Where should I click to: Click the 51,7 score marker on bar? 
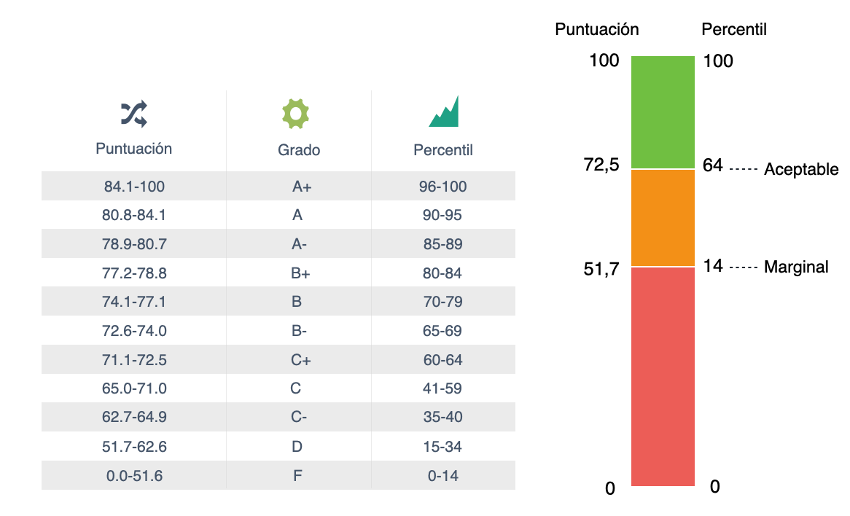pos(601,268)
